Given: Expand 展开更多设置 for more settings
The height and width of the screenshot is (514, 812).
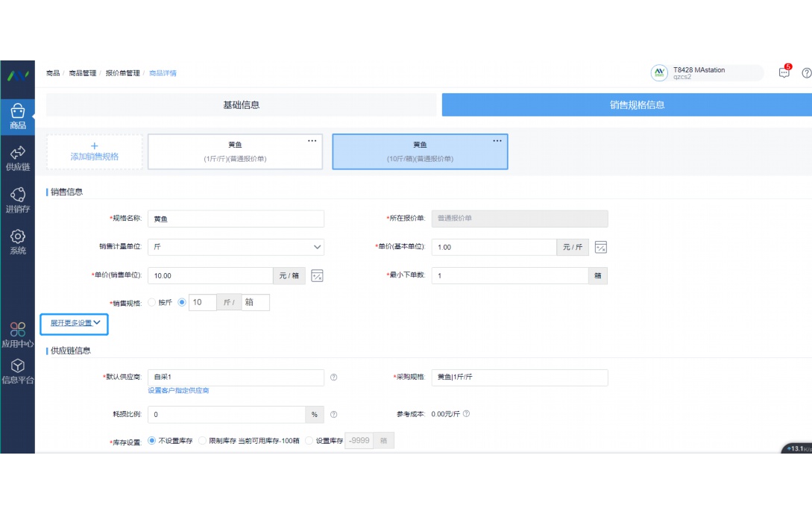Looking at the screenshot, I should click(x=75, y=324).
